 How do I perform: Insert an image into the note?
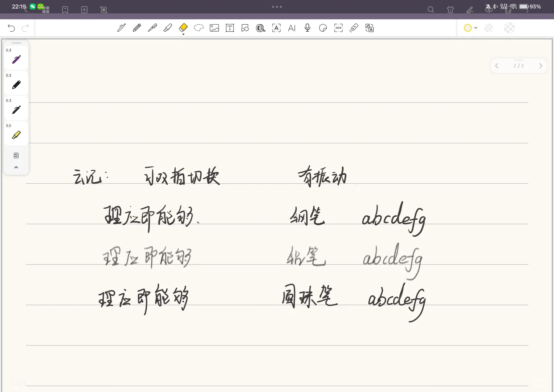click(215, 28)
